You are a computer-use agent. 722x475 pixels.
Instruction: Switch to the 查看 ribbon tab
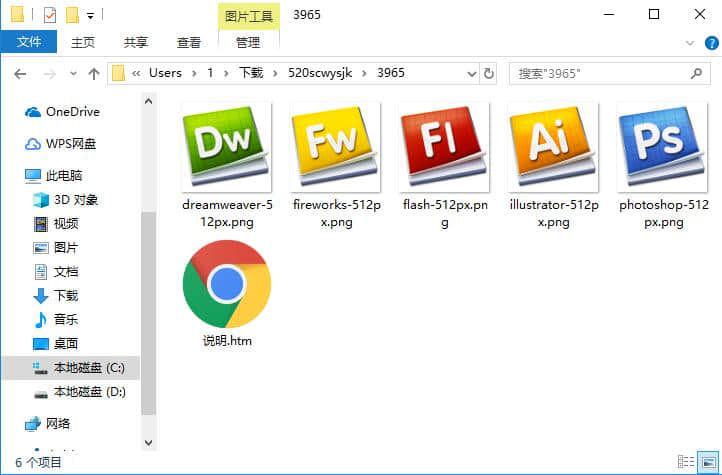tap(189, 42)
